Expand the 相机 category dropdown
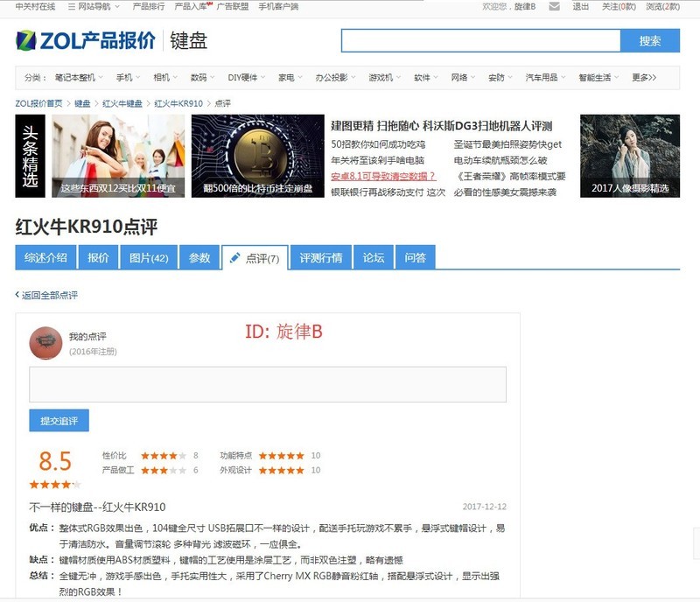700x602 pixels. [x=165, y=78]
